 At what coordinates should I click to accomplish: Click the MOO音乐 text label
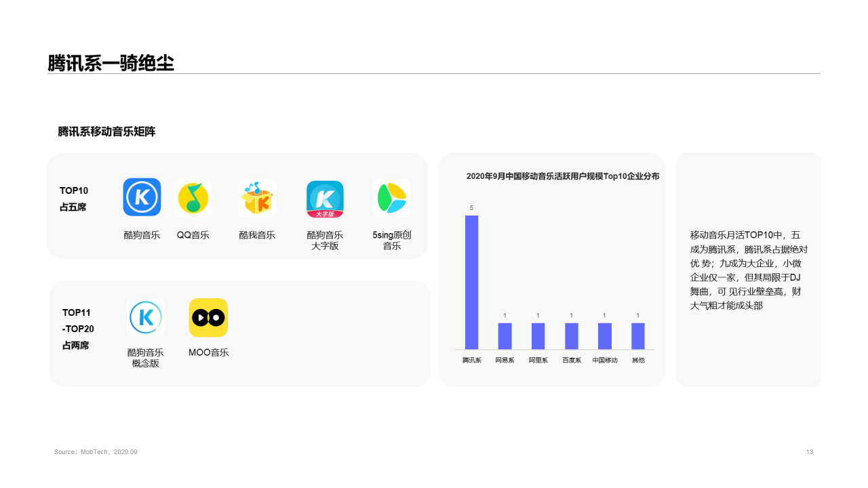tap(209, 352)
